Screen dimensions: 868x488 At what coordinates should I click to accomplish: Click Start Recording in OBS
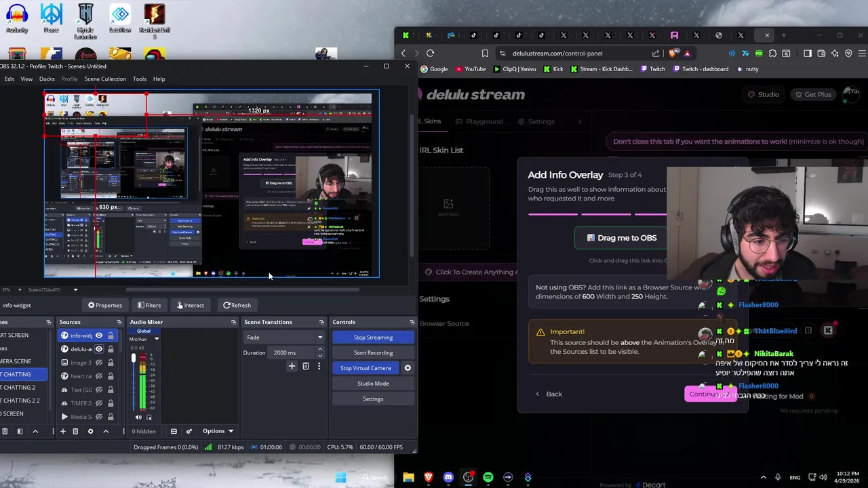[x=373, y=352]
